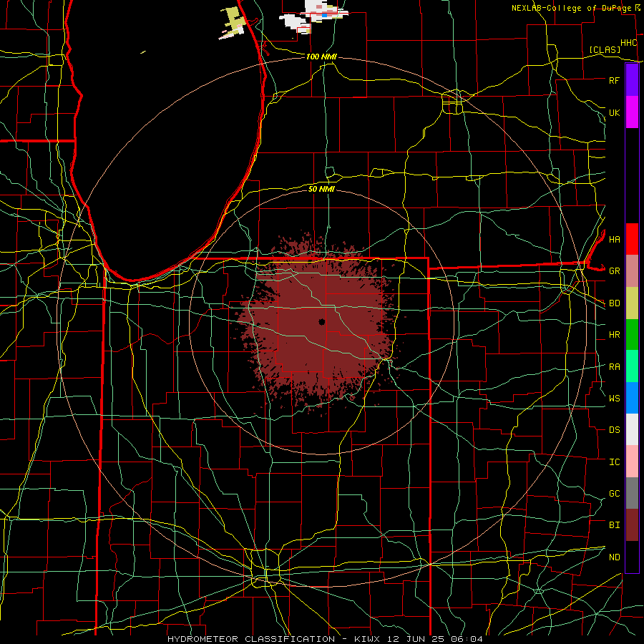Viewport: 644px width, 644px height.
Task: Click the HR legend label
Action: pyautogui.click(x=614, y=335)
